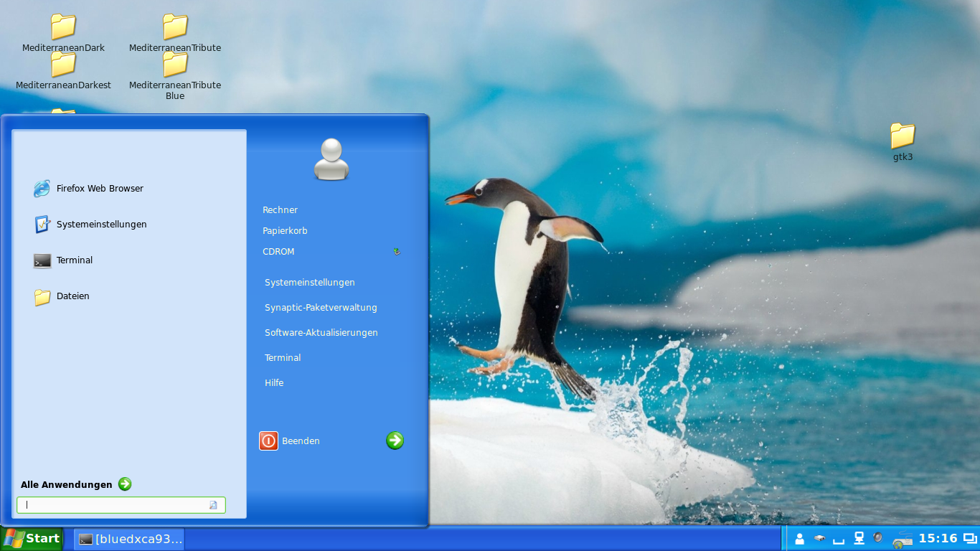Open Terminal in the right blue pane
Screen dimensions: 980x551
[283, 358]
